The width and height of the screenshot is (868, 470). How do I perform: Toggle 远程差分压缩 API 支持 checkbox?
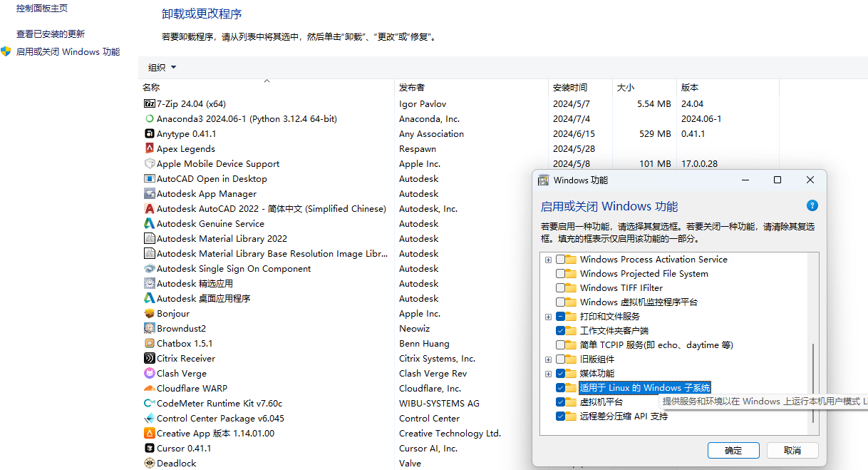561,417
